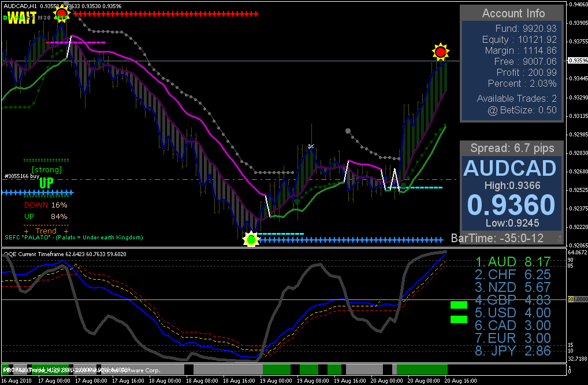This screenshot has width=588, height=385.
Task: Click the red sun sell signal near current price
Action: coord(441,52)
